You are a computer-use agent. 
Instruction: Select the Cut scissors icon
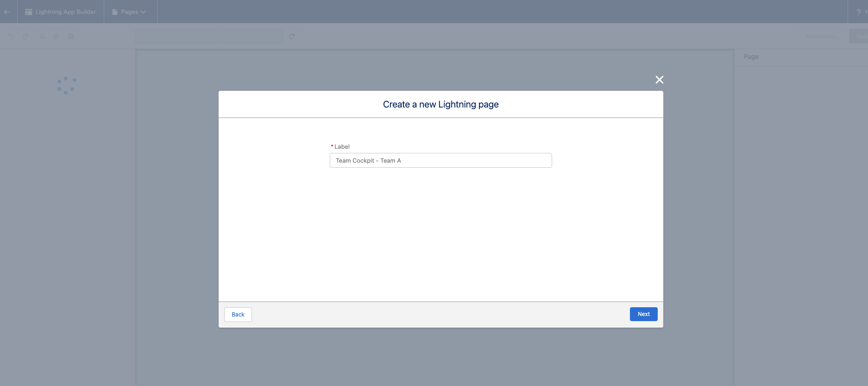click(x=42, y=36)
